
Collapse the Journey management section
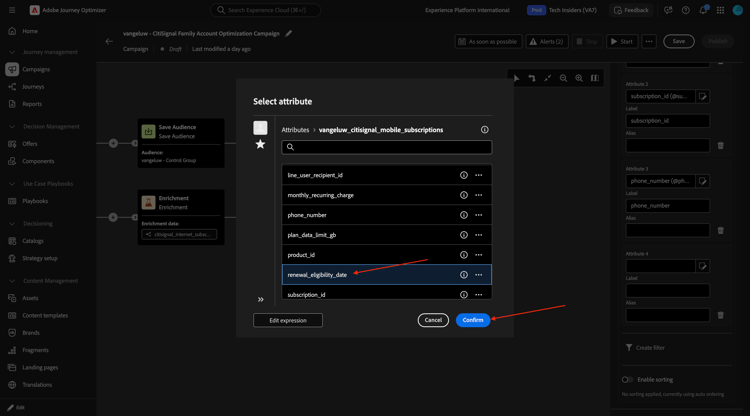[x=11, y=52]
